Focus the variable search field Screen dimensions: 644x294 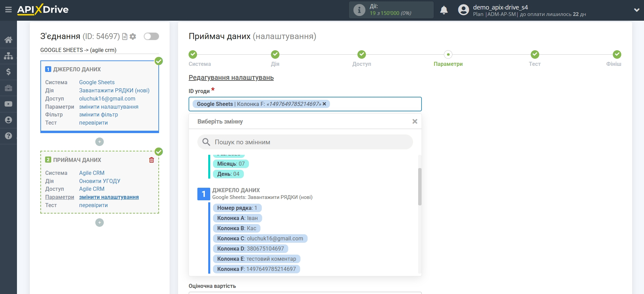point(305,142)
